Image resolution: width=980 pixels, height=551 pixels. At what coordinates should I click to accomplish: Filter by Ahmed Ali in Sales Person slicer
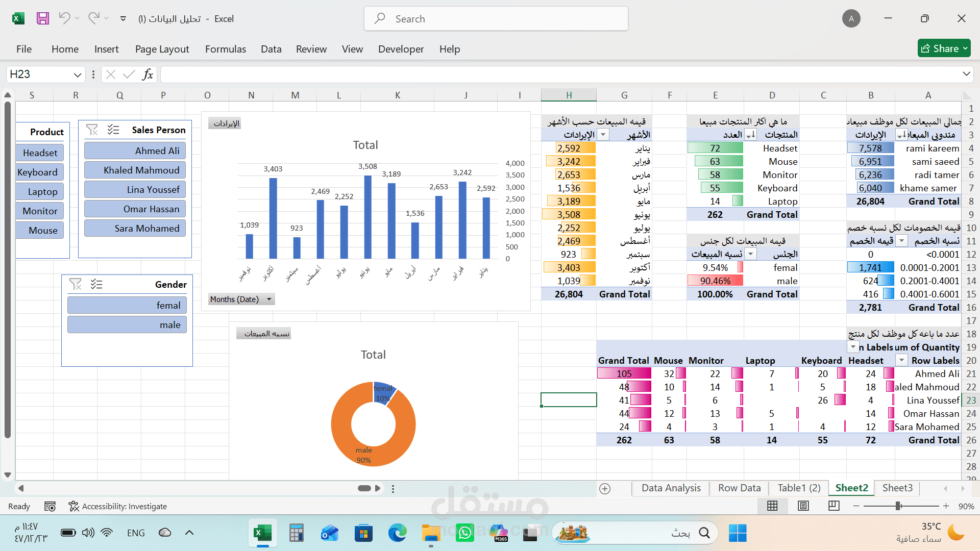click(135, 151)
